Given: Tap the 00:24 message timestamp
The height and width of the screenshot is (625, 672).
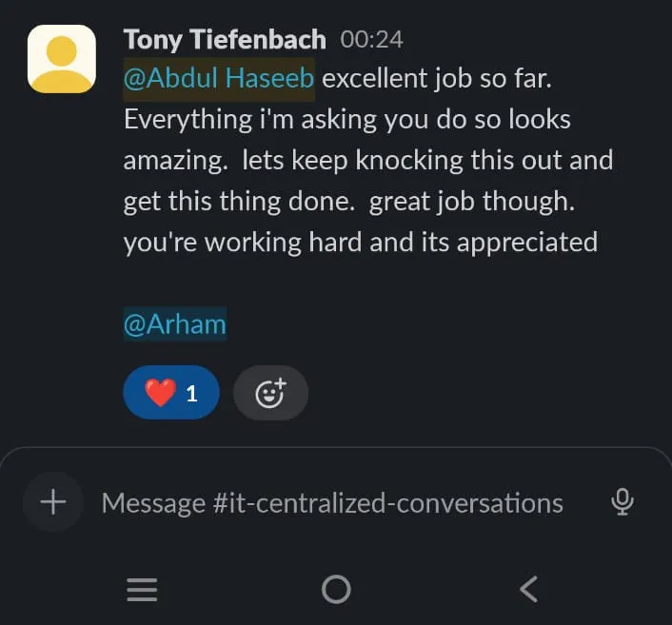Looking at the screenshot, I should coord(371,40).
